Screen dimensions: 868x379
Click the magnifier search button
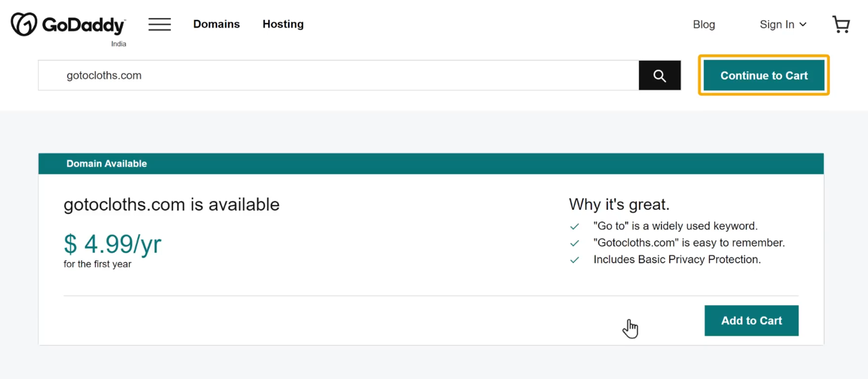(660, 75)
